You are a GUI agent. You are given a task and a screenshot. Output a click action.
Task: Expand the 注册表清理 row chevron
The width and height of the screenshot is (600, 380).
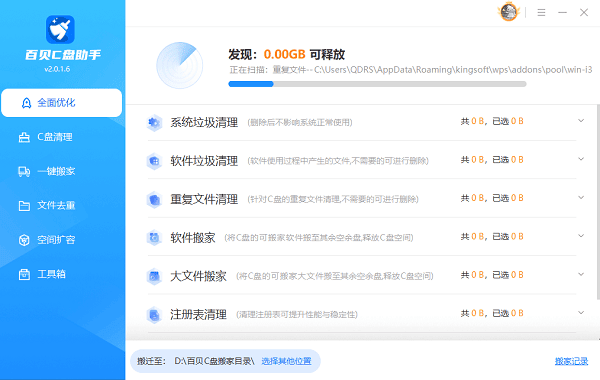(581, 313)
